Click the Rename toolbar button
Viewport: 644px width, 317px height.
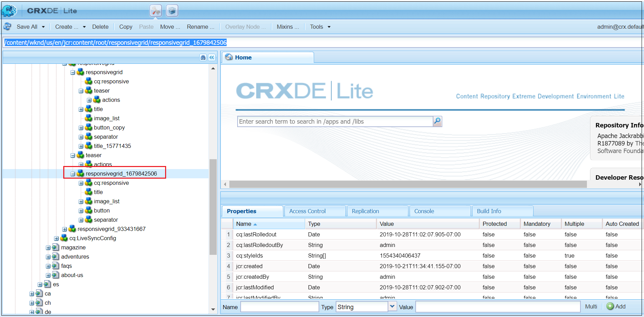click(200, 27)
